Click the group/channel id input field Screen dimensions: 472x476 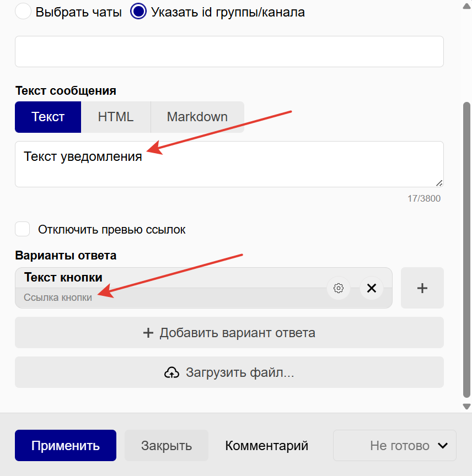[229, 51]
